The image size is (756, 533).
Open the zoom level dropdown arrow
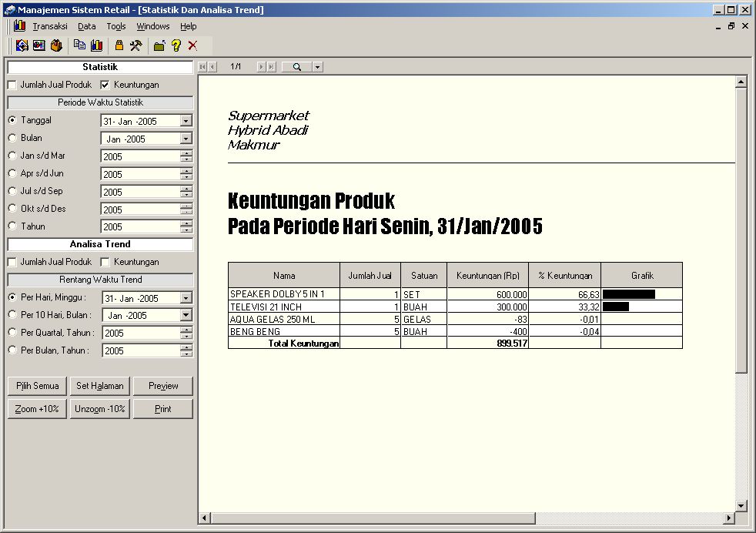[316, 67]
